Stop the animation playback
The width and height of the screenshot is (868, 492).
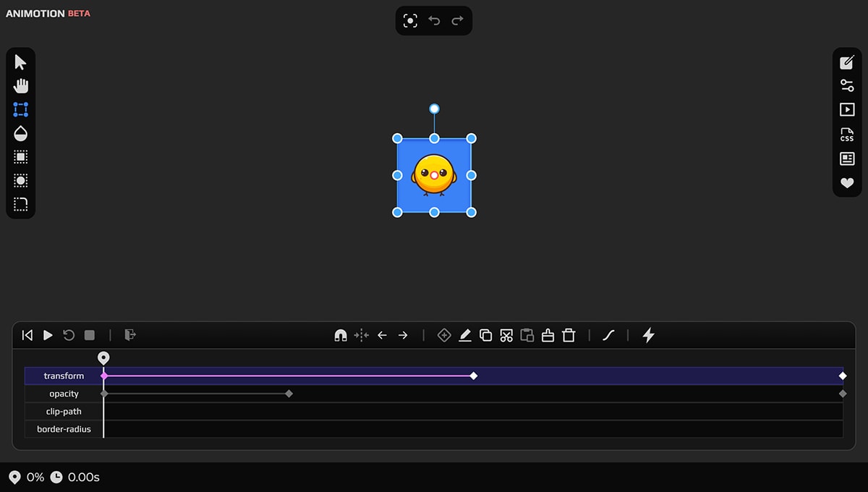90,335
